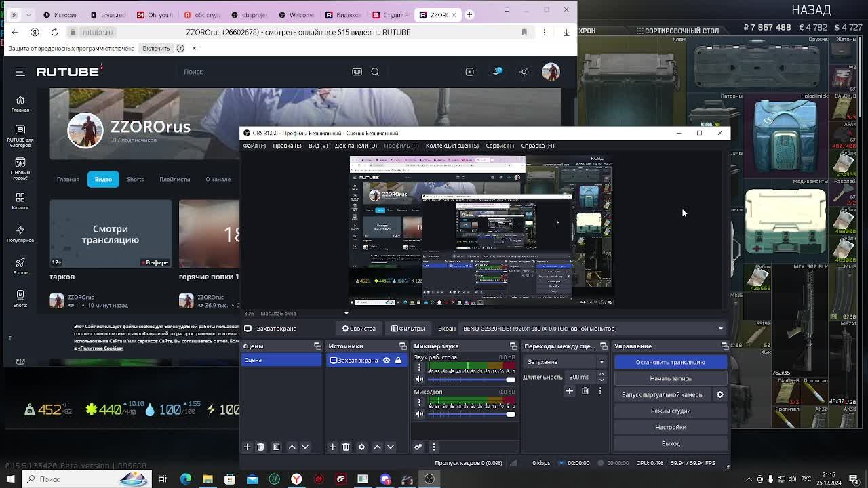Viewport: 868px width, 488px height.
Task: Open audio mixer three-dot menu at bottom
Action: [x=434, y=447]
